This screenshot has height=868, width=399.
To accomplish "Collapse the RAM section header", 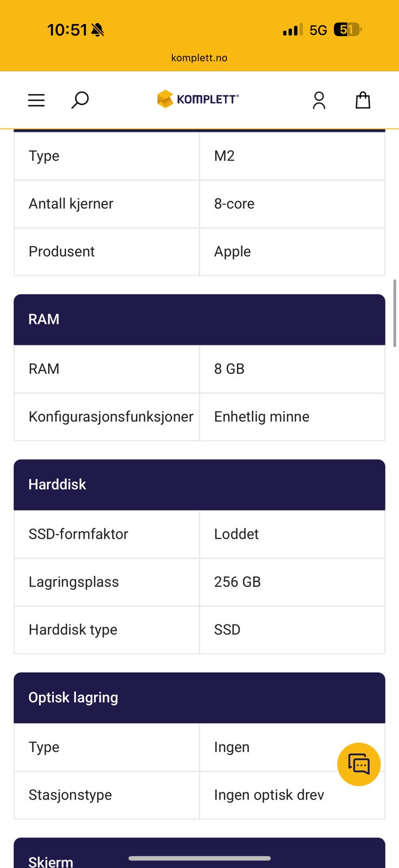I will pos(200,320).
